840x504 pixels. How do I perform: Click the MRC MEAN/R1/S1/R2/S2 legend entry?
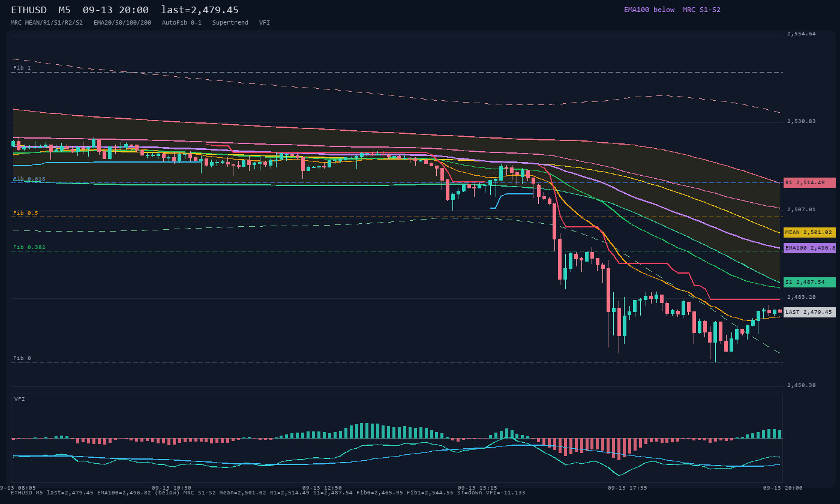[x=47, y=22]
